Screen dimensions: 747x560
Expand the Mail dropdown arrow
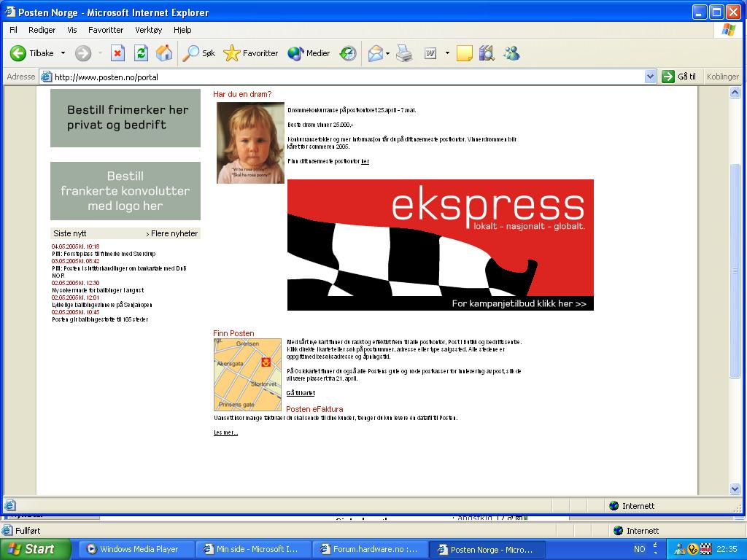tap(388, 53)
